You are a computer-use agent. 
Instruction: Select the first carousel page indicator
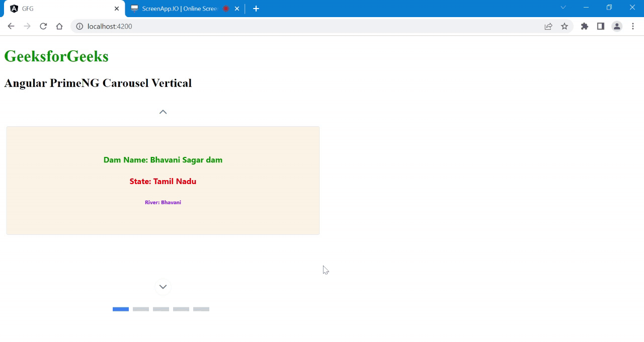120,309
